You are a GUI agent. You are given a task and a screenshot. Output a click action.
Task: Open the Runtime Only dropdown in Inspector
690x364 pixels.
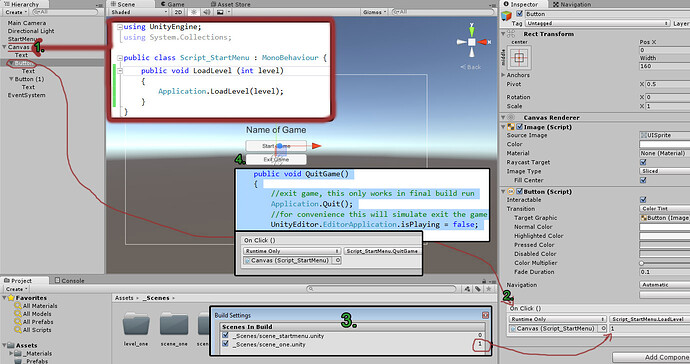[x=558, y=319]
